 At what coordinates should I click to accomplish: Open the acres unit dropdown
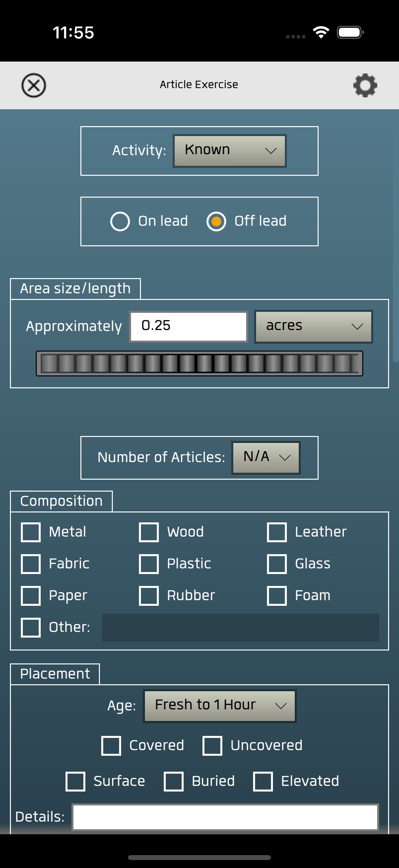tap(313, 326)
